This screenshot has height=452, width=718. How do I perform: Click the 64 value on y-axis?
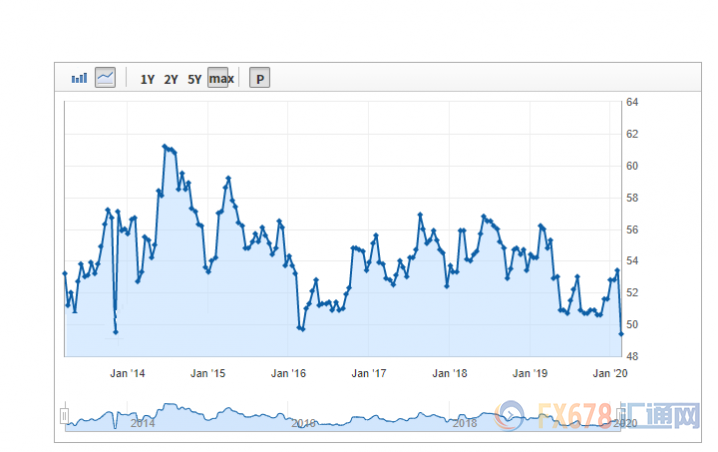point(632,102)
